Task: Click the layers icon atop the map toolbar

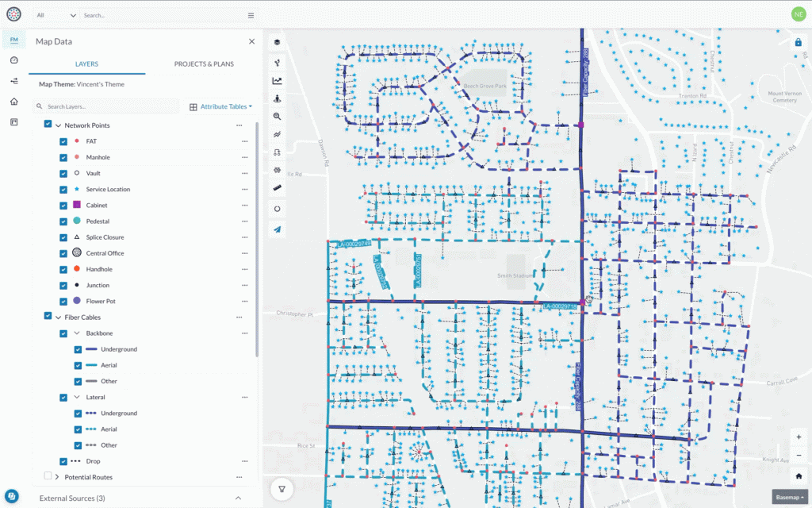Action: 278,44
